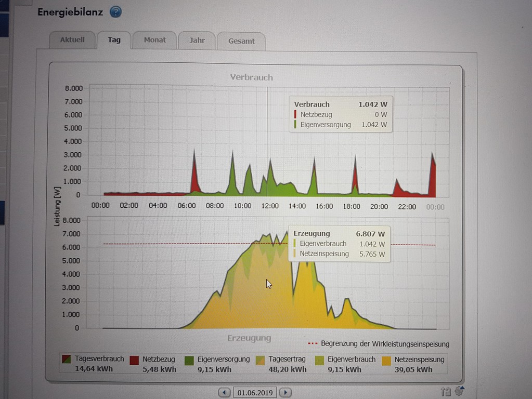Toggle the green Eigenversorgung legend swatch
This screenshot has height=399, width=532.
pos(189,360)
